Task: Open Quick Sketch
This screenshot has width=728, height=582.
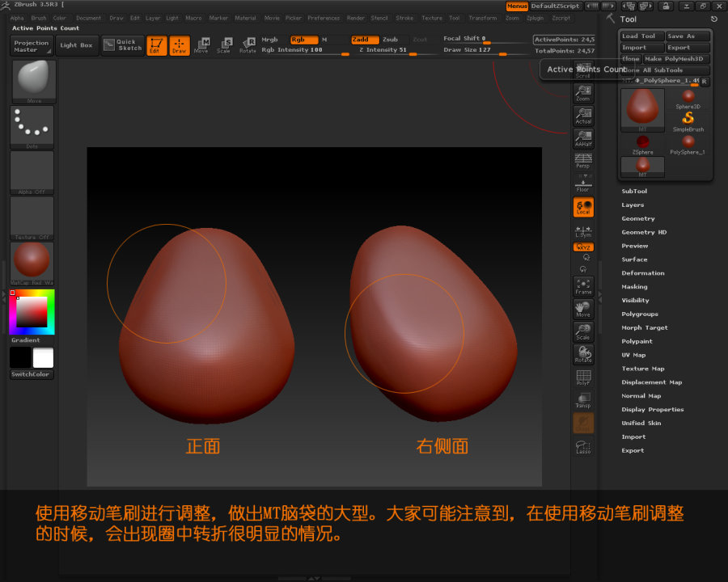Action: [x=123, y=45]
